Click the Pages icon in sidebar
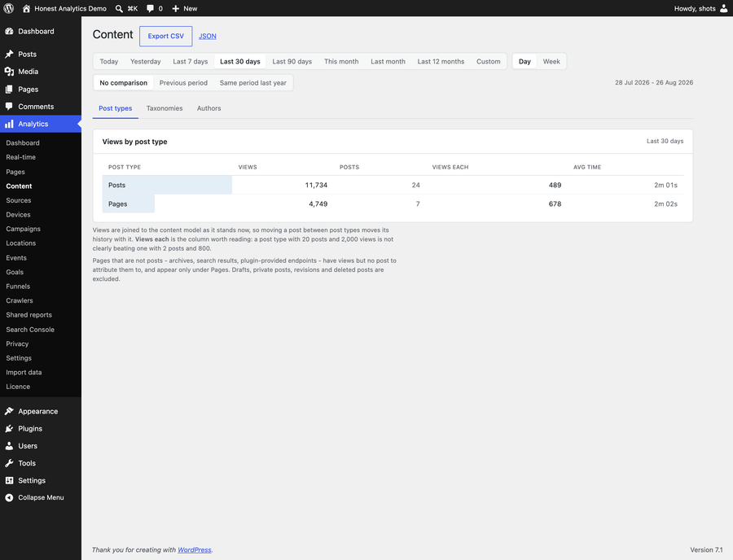 tap(9, 90)
